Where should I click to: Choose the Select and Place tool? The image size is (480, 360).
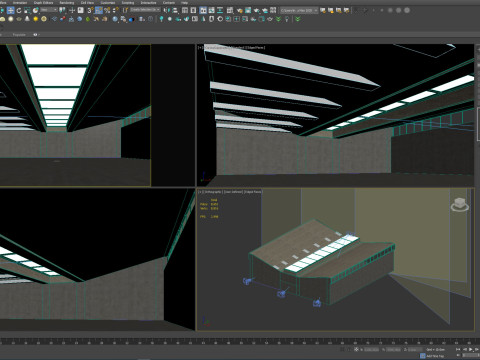pyautogui.click(x=35, y=10)
